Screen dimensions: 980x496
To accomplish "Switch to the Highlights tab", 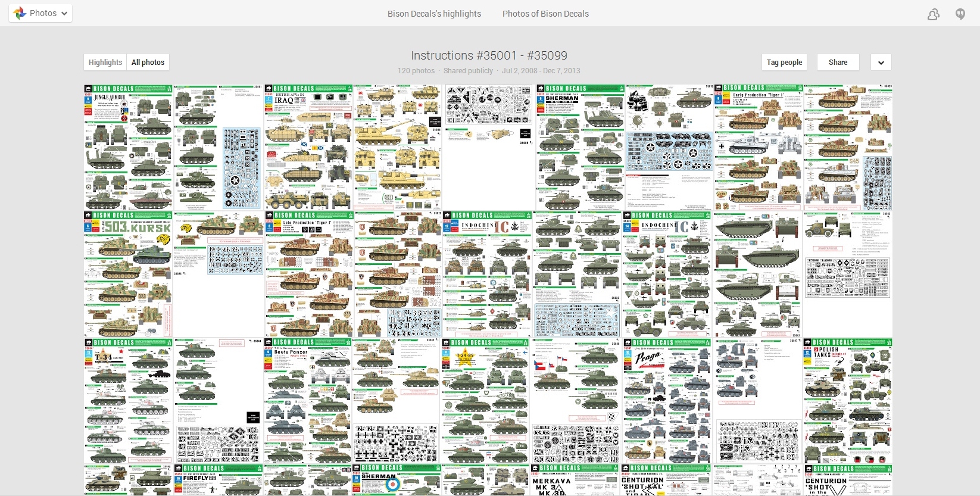I will point(105,63).
